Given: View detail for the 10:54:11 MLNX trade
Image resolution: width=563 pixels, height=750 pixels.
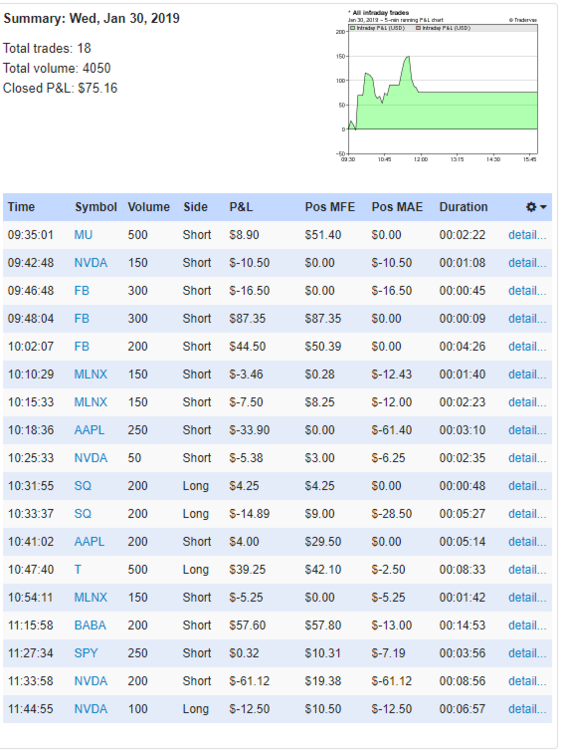Looking at the screenshot, I should click(x=527, y=597).
